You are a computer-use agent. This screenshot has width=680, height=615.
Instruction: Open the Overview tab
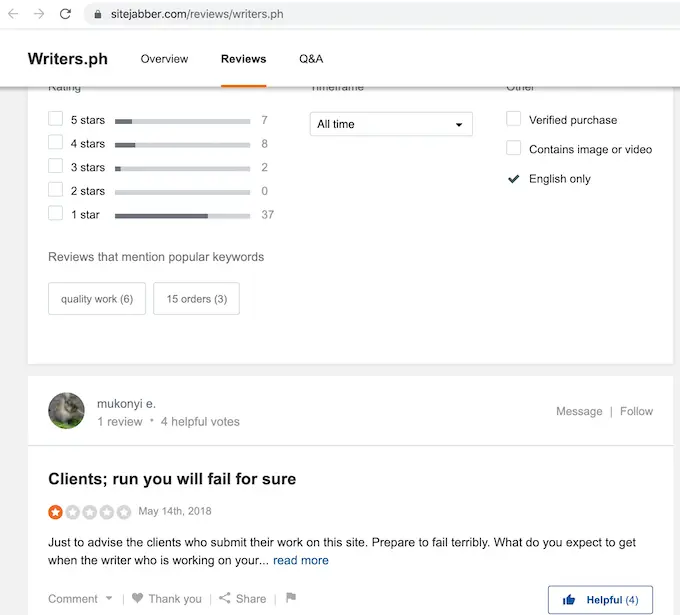[x=164, y=59]
